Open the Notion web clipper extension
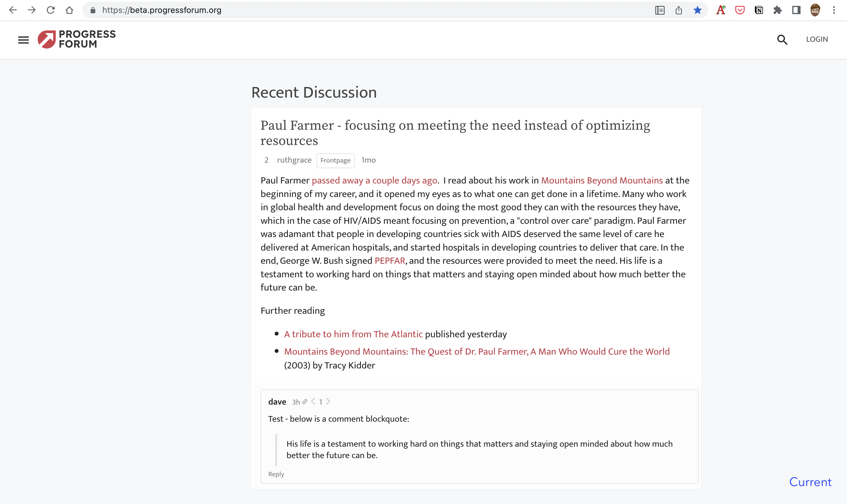This screenshot has height=504, width=847. (x=758, y=10)
